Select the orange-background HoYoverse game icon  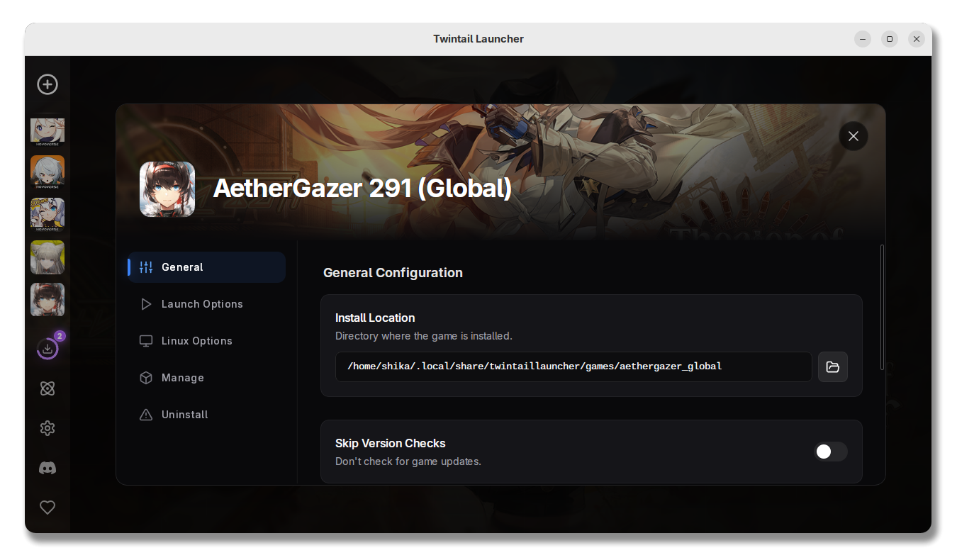47,172
